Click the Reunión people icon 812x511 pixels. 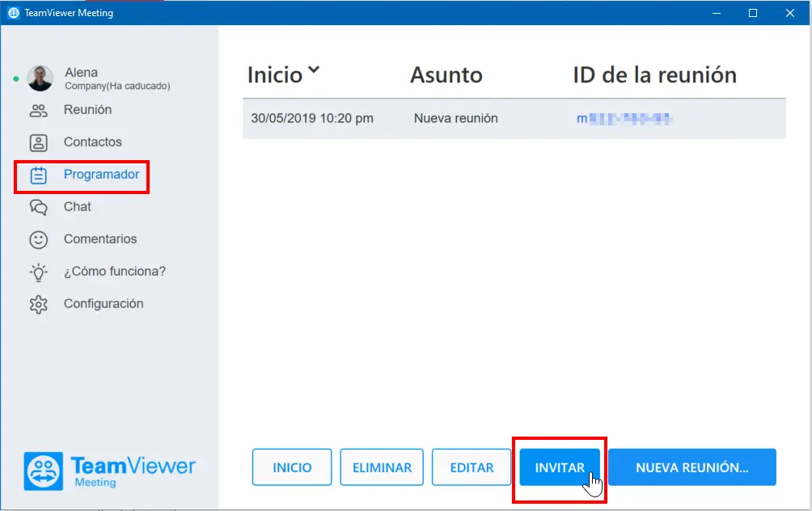pyautogui.click(x=38, y=110)
